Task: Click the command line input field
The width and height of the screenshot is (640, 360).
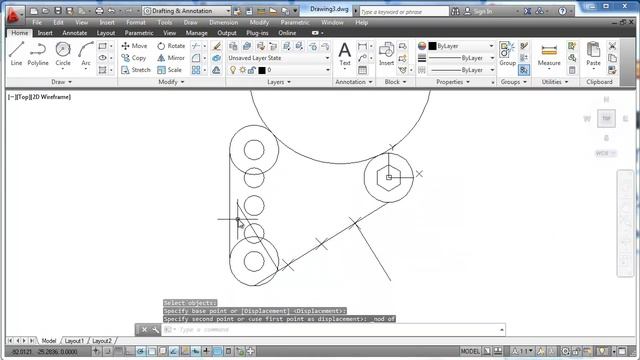Action: tap(333, 329)
